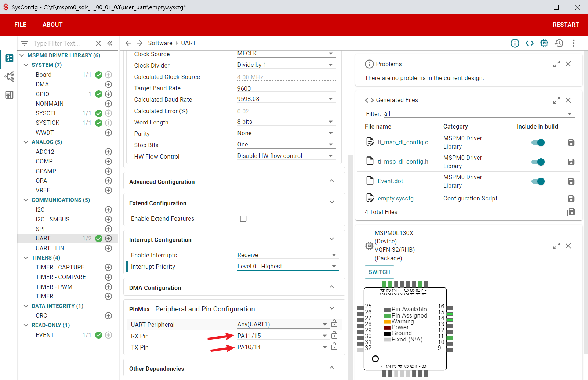Viewport: 588px width, 380px height.
Task: Open the TX Pin dropdown
Action: pos(283,347)
